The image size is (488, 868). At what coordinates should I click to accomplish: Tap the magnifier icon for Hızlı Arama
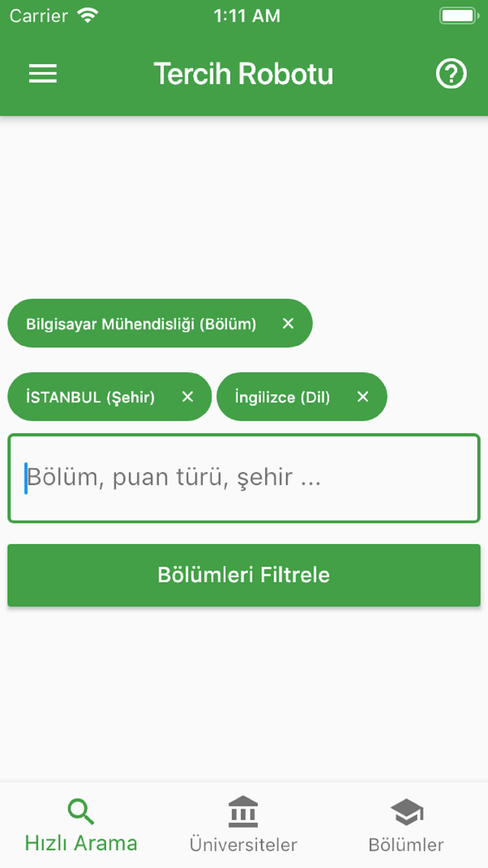(x=81, y=811)
